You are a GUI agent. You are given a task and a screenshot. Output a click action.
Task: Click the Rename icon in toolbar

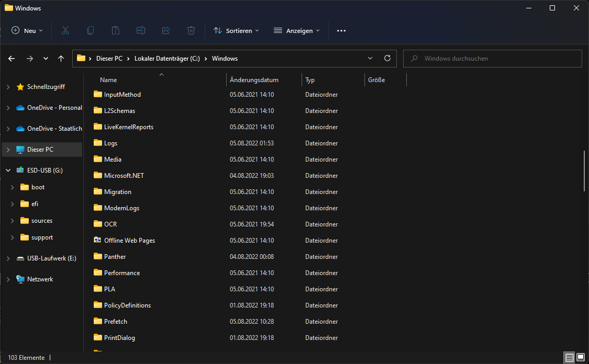(141, 30)
